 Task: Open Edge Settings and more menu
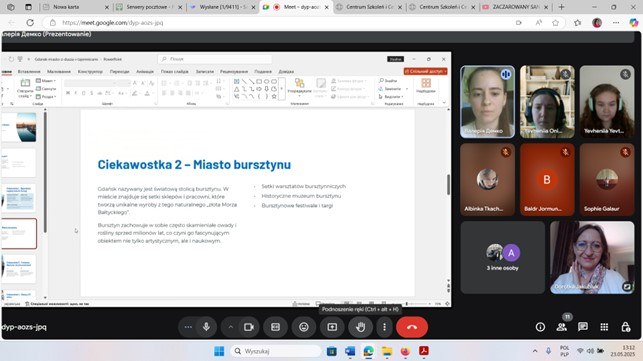[x=616, y=23]
